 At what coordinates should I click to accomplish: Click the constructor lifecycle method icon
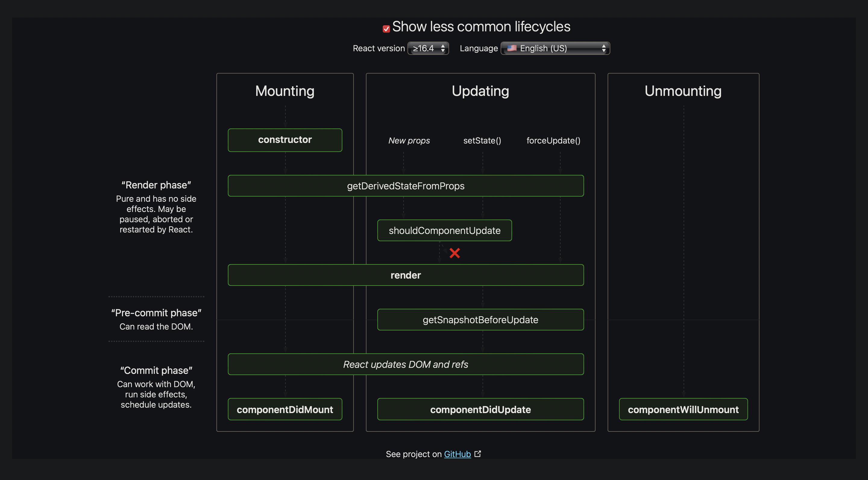pos(284,140)
